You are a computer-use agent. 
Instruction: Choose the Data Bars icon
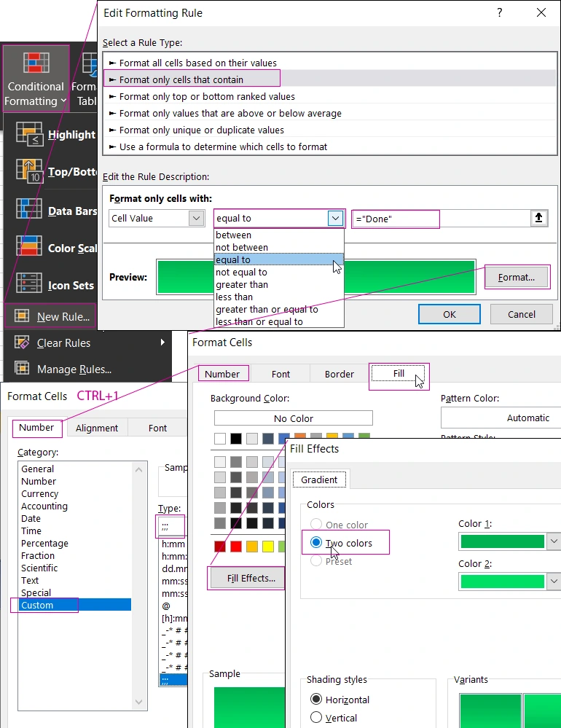click(x=29, y=211)
